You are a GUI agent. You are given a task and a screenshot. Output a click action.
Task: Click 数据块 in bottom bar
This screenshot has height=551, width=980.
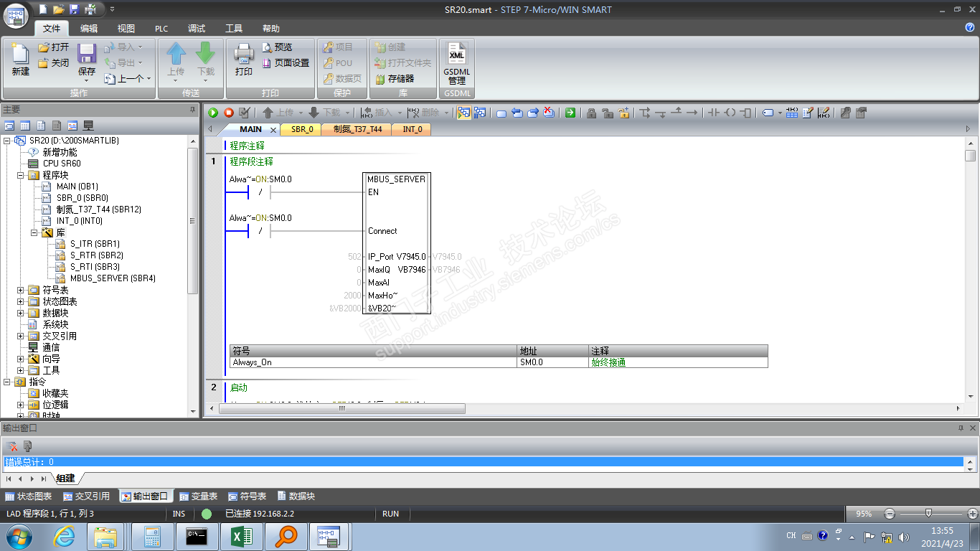click(x=296, y=496)
